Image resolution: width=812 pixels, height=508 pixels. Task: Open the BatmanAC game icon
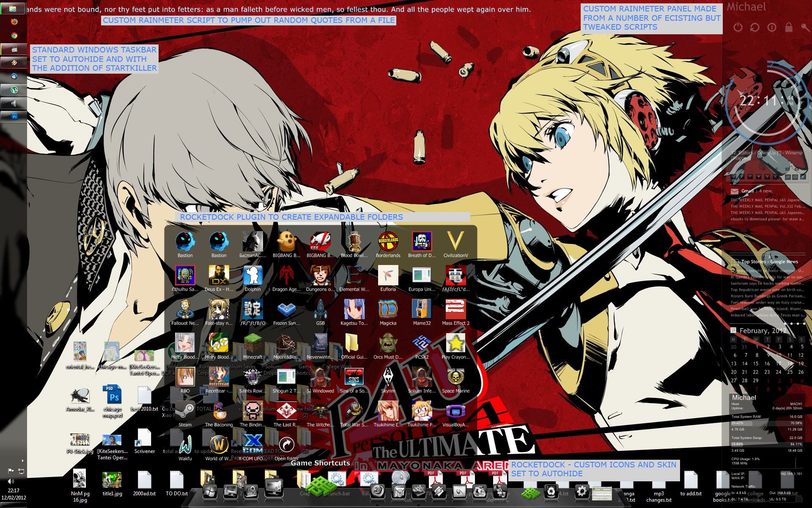click(x=252, y=245)
